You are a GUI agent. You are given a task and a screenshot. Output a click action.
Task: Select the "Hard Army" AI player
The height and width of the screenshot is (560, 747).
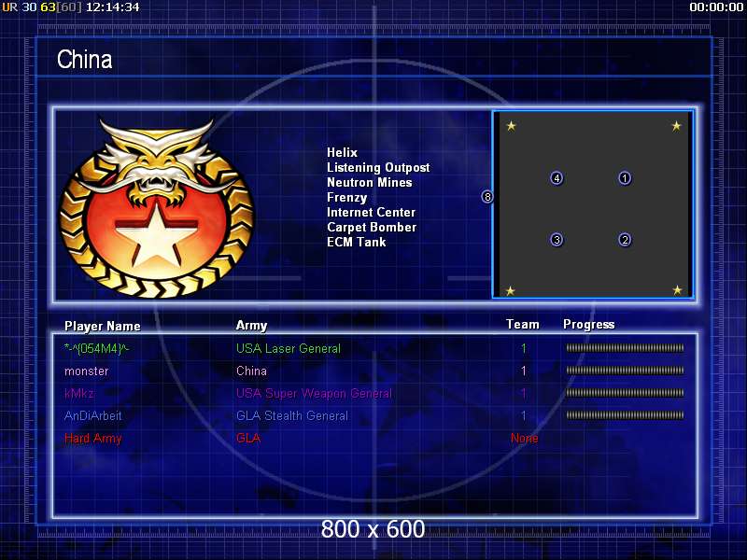(92, 438)
